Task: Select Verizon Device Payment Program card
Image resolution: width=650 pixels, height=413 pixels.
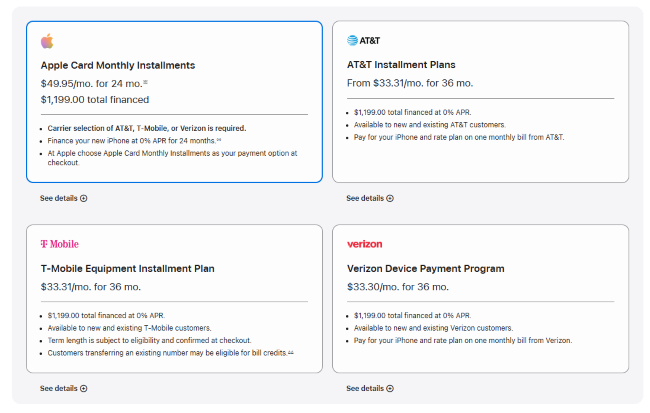Action: tap(480, 299)
